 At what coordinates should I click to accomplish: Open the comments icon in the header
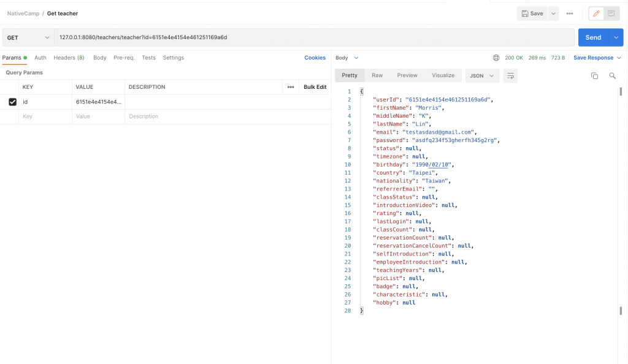click(x=611, y=13)
